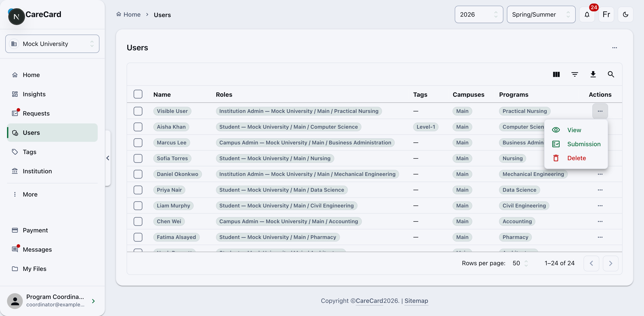The image size is (644, 316).
Task: Open the view columns icon
Action: (556, 74)
